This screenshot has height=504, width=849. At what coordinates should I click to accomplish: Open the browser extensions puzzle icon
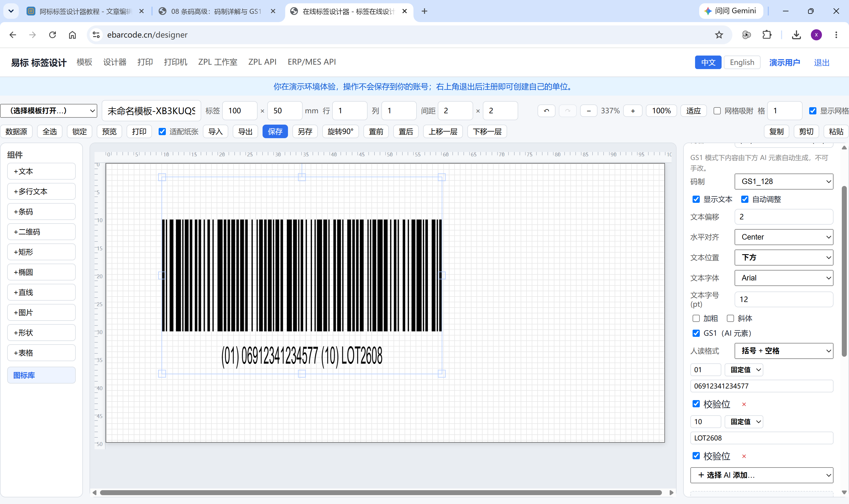[x=767, y=35]
